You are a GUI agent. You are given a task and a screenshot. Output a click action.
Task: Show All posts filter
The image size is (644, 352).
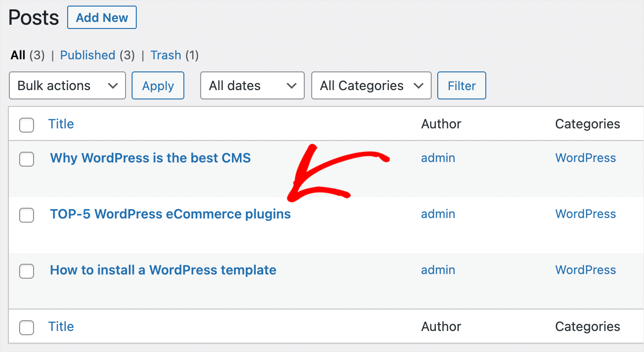18,55
